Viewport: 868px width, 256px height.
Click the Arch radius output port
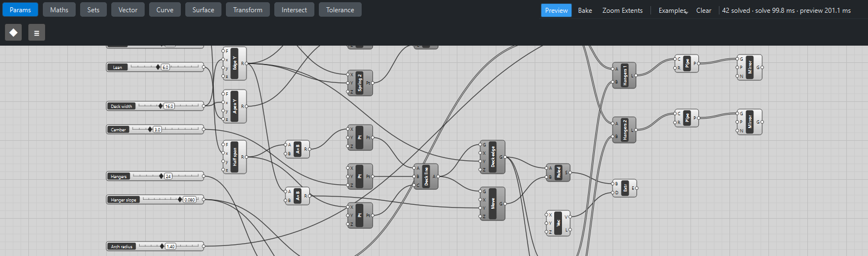pyautogui.click(x=204, y=246)
